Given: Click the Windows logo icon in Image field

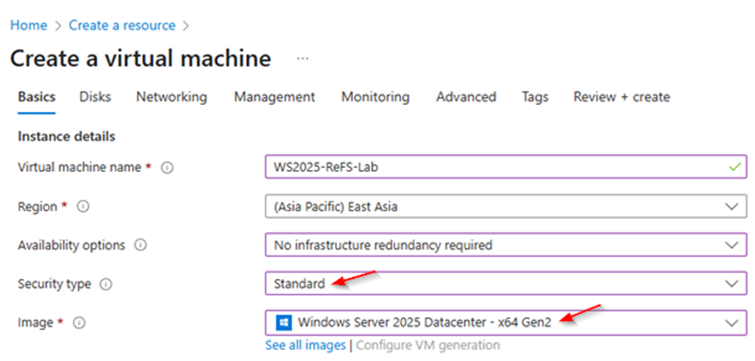Looking at the screenshot, I should [x=283, y=323].
